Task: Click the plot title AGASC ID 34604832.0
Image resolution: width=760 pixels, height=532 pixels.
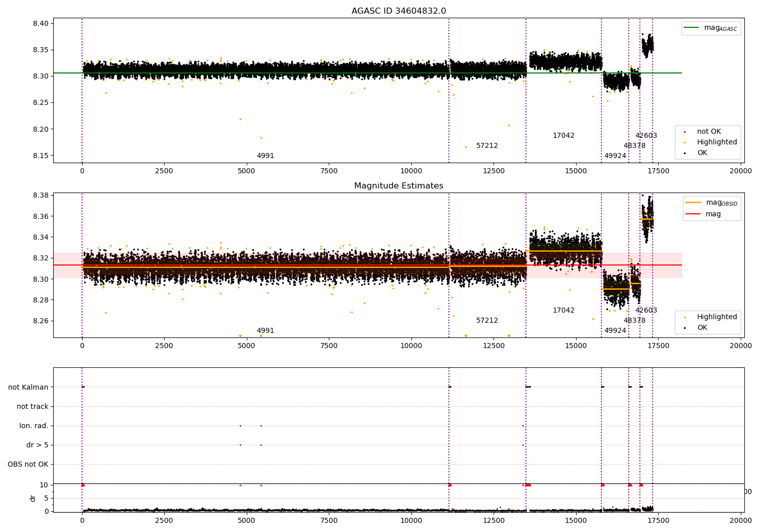Action: (x=399, y=11)
